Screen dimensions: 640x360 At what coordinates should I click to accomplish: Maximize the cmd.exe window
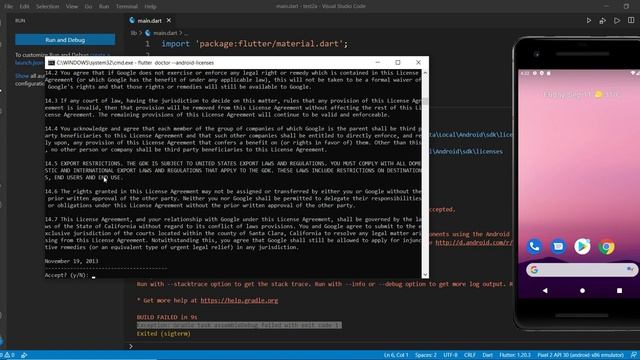(398, 62)
